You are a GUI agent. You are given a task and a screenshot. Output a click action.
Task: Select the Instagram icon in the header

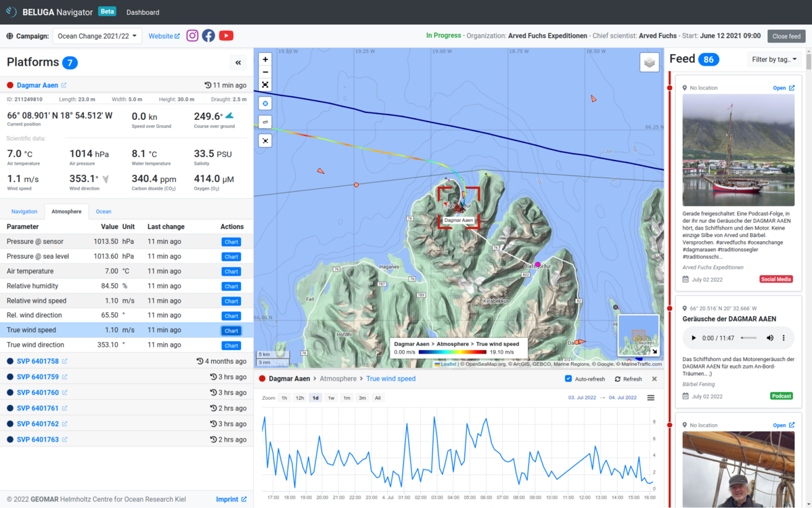[x=191, y=35]
